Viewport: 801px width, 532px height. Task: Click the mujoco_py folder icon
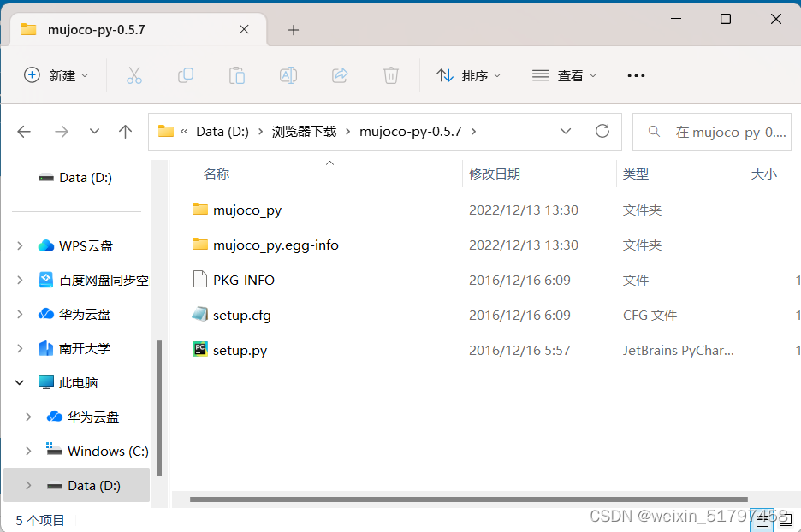coord(199,209)
